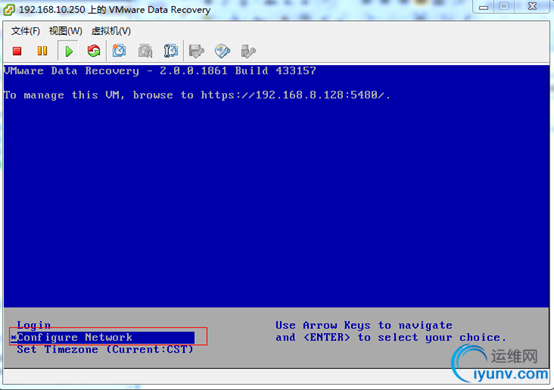This screenshot has width=554, height=390.
Task: Click the VMware console window title icon
Action: pyautogui.click(x=9, y=10)
